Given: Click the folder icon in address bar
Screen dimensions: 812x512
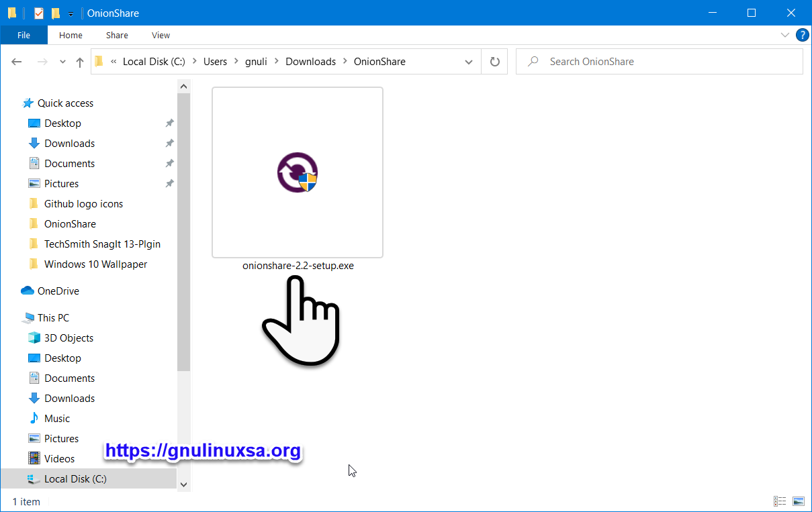Looking at the screenshot, I should pos(99,62).
